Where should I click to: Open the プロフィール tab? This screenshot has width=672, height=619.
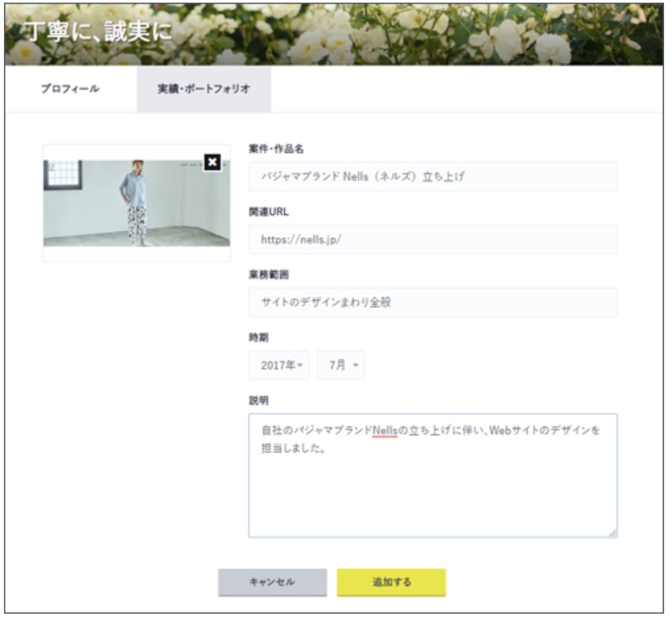(x=71, y=88)
